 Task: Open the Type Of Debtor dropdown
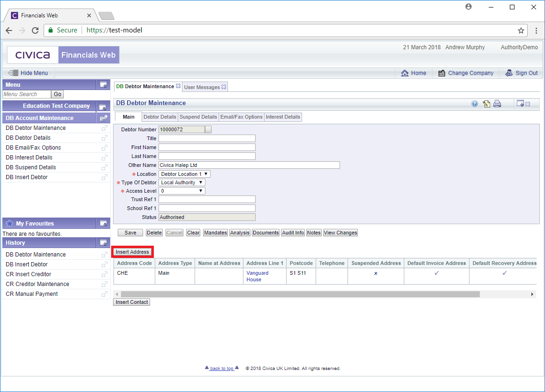182,182
